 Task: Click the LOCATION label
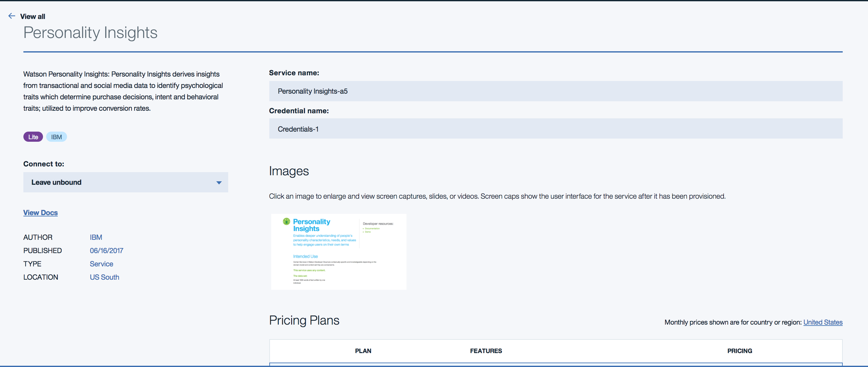(x=40, y=277)
